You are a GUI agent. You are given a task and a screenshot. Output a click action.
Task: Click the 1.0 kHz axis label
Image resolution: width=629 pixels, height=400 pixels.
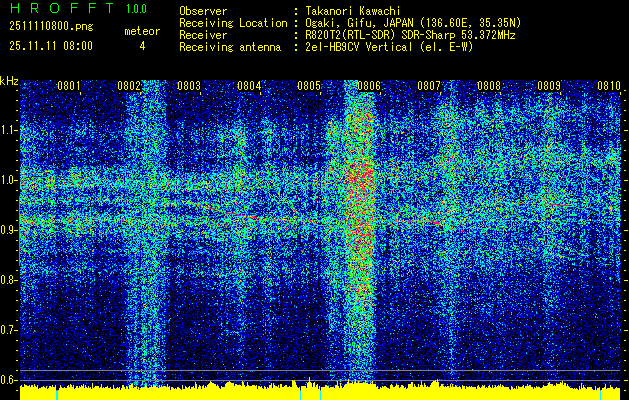[8, 180]
